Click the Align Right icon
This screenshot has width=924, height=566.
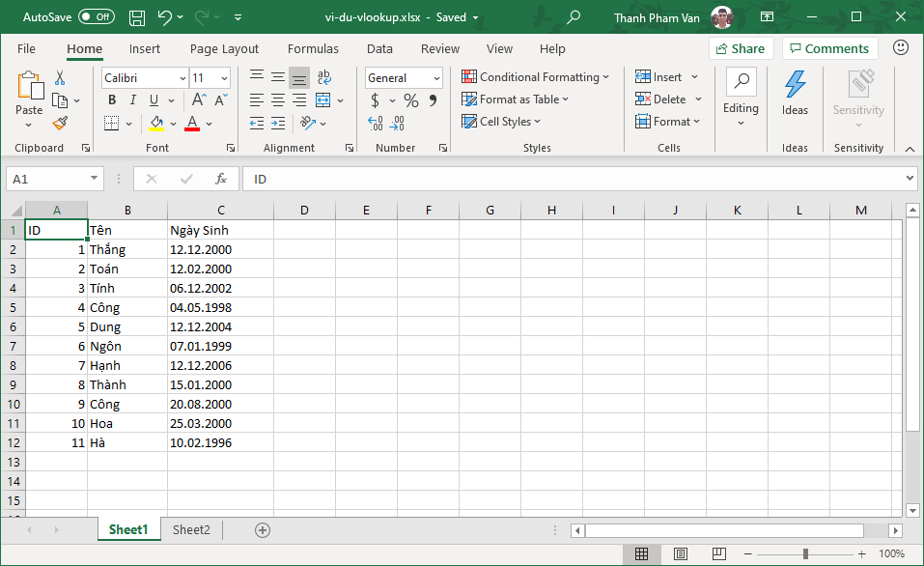coord(299,100)
